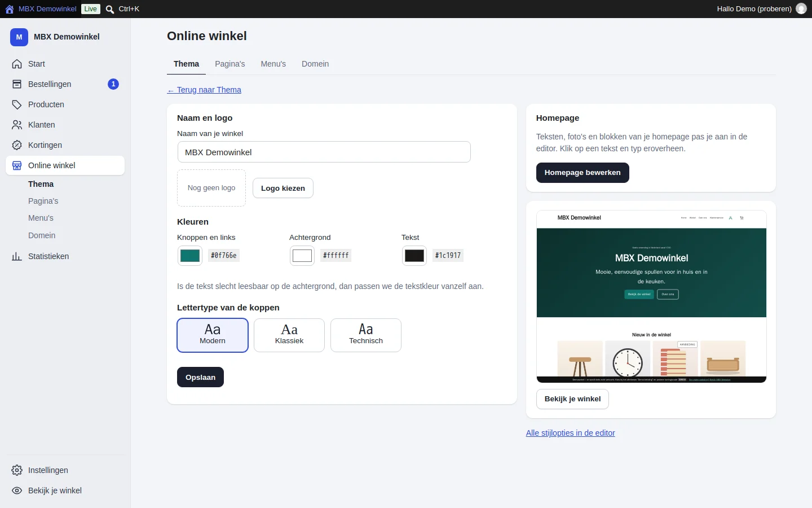
Task: Open Klanten via its people icon
Action: pyautogui.click(x=17, y=125)
